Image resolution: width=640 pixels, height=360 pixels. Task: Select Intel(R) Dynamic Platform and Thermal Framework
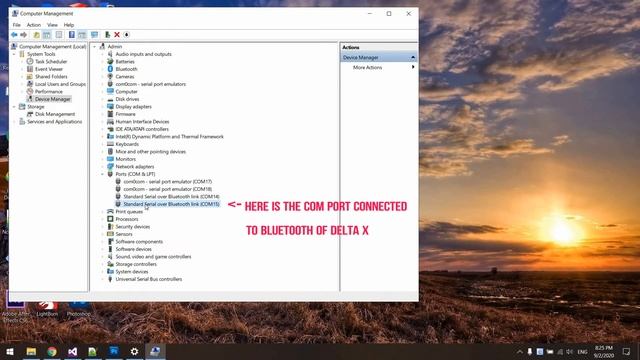pyautogui.click(x=169, y=137)
